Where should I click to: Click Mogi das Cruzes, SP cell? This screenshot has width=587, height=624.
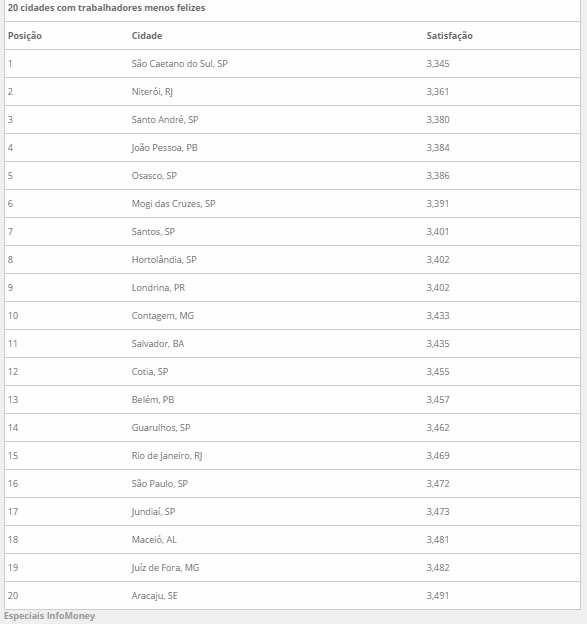point(173,204)
